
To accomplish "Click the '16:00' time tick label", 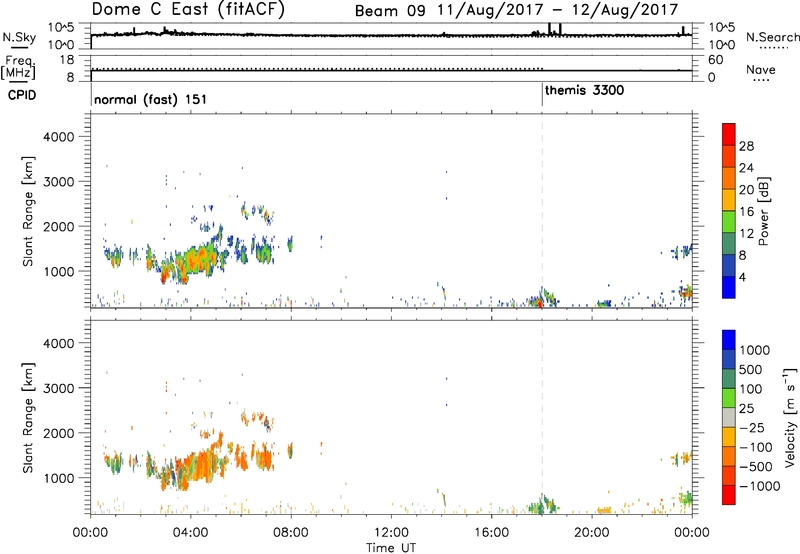I will pyautogui.click(x=491, y=533).
